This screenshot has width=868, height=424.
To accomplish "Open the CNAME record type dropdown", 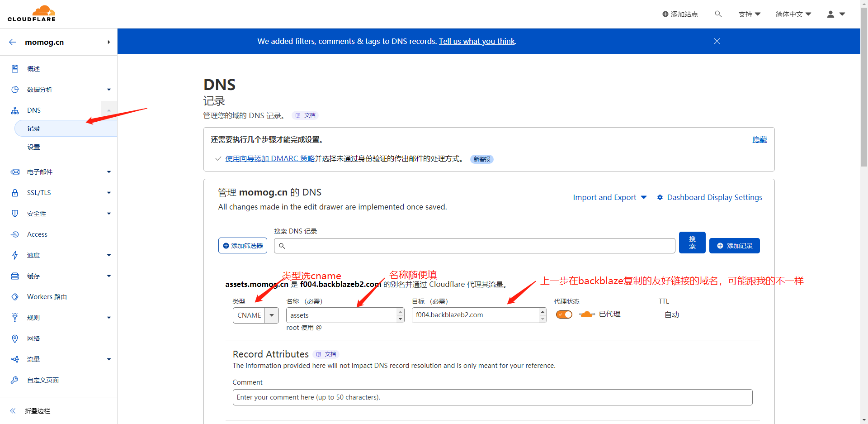I will click(x=256, y=315).
